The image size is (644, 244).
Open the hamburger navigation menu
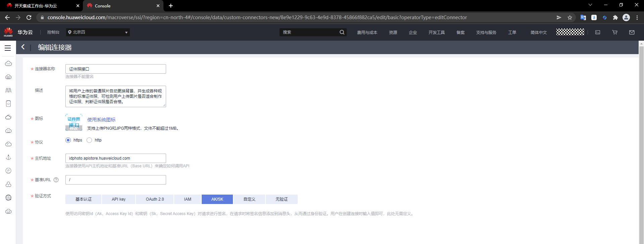(8, 48)
